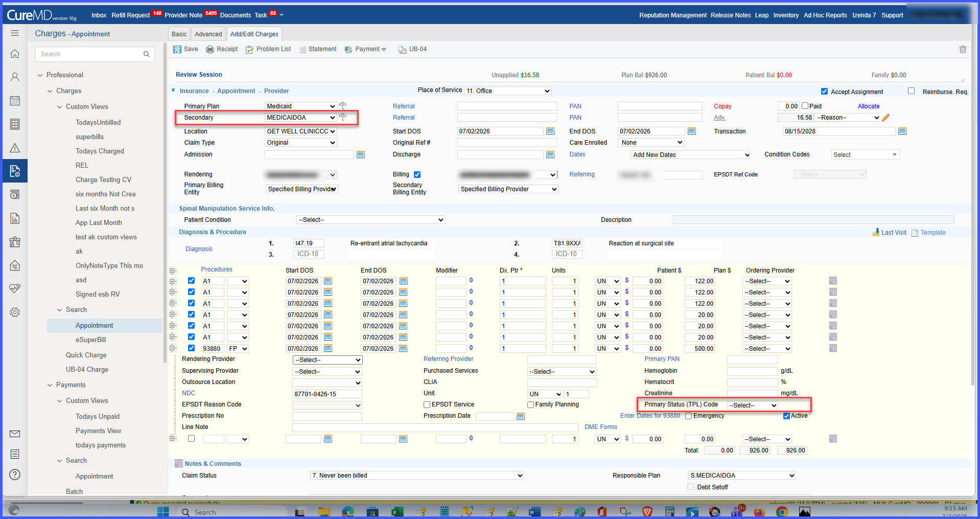
Task: Switch to the Advanced tab
Action: 208,34
